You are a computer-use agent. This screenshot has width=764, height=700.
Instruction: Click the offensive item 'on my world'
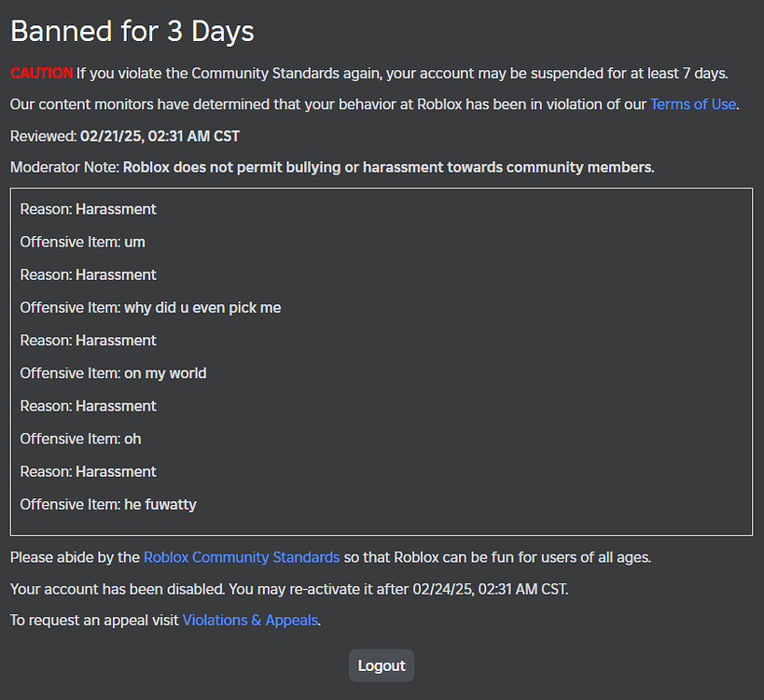click(x=113, y=372)
